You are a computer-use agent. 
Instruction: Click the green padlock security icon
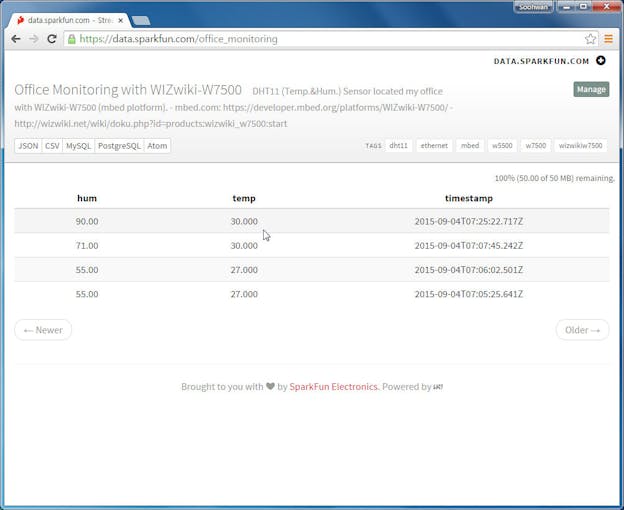72,39
